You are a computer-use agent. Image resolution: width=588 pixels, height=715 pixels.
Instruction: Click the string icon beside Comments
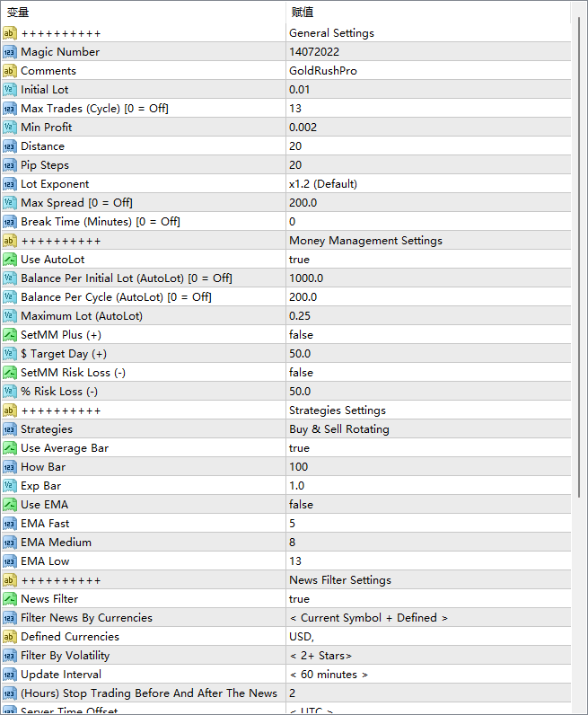pos(10,71)
